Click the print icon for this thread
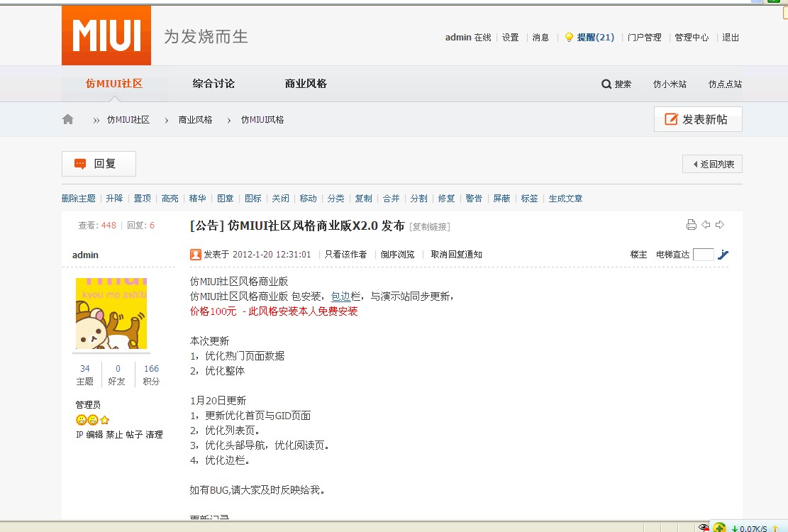Screen dimensions: 788x532 point(691,225)
